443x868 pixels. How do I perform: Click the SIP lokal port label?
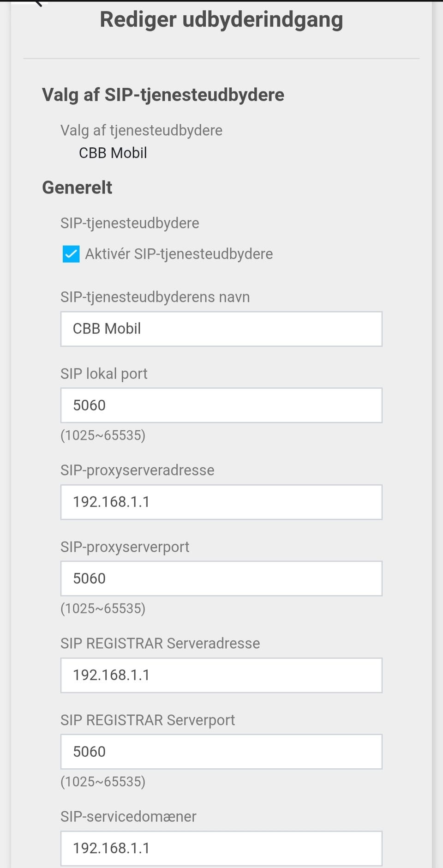point(104,374)
